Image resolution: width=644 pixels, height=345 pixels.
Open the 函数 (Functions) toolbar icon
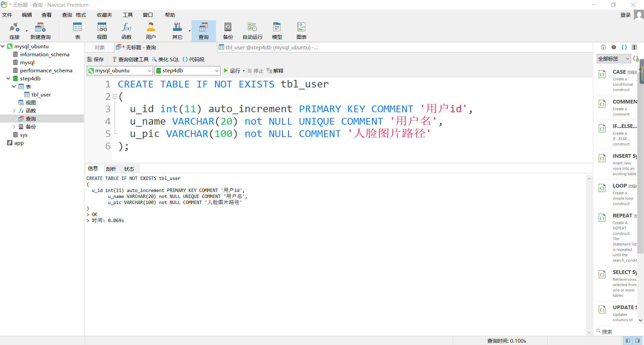[x=126, y=30]
